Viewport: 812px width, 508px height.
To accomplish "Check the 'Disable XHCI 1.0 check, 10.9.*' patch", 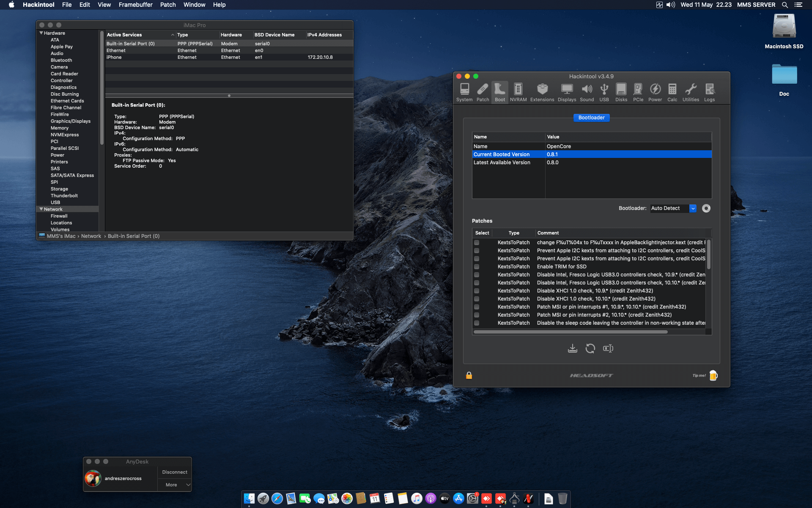I will pyautogui.click(x=477, y=290).
